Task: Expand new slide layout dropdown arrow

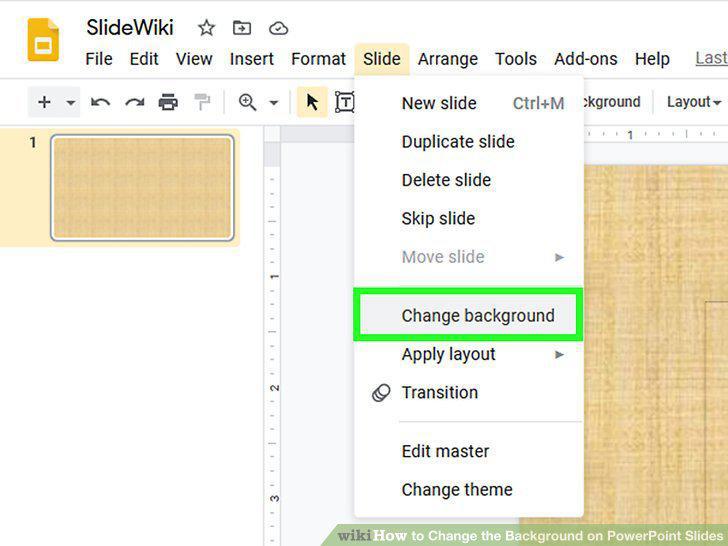Action: point(71,102)
